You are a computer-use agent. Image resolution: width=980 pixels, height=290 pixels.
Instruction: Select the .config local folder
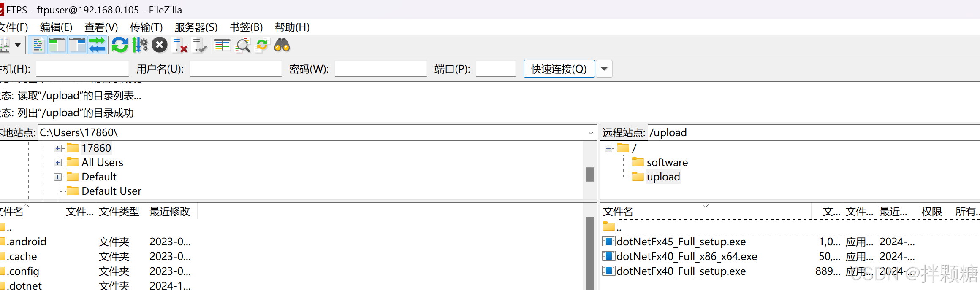click(x=23, y=271)
